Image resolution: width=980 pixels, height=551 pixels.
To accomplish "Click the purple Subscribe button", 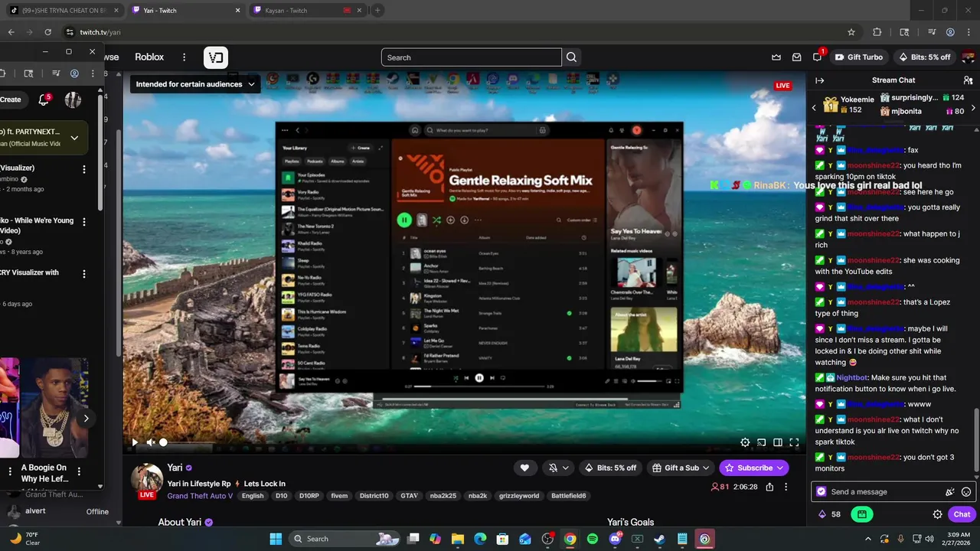I will [x=754, y=468].
